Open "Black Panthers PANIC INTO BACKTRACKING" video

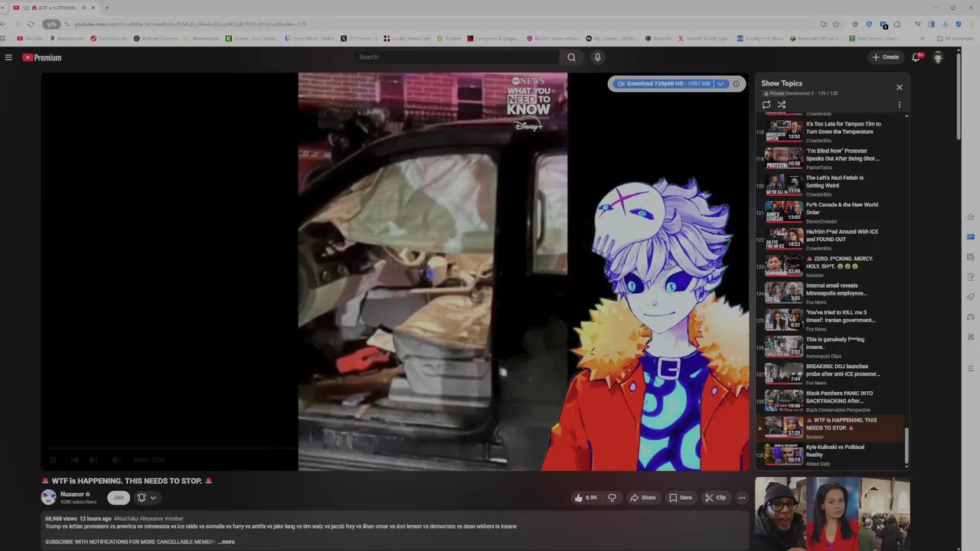click(831, 400)
